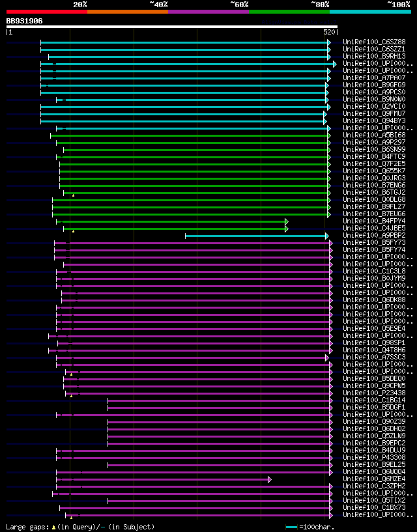The image size is (417, 532).
Task: Open UniRef100_P43308 hit
Action: [x=374, y=457]
